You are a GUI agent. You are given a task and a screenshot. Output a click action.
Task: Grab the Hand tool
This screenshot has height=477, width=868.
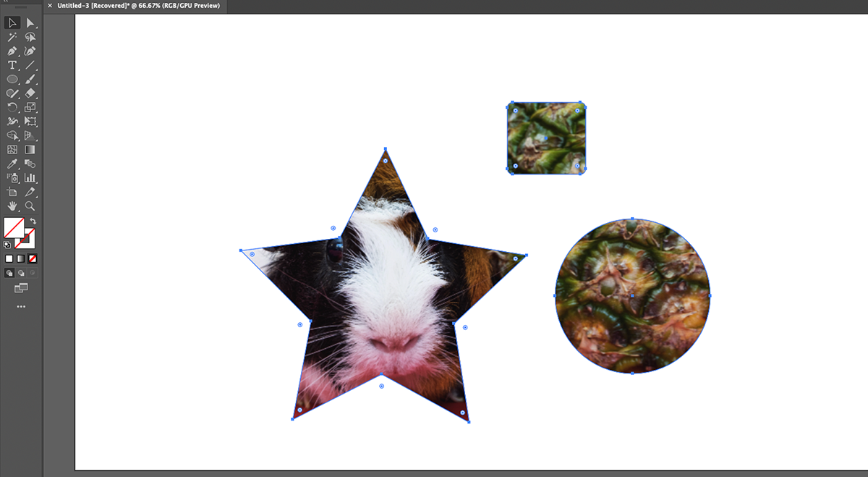pyautogui.click(x=12, y=206)
